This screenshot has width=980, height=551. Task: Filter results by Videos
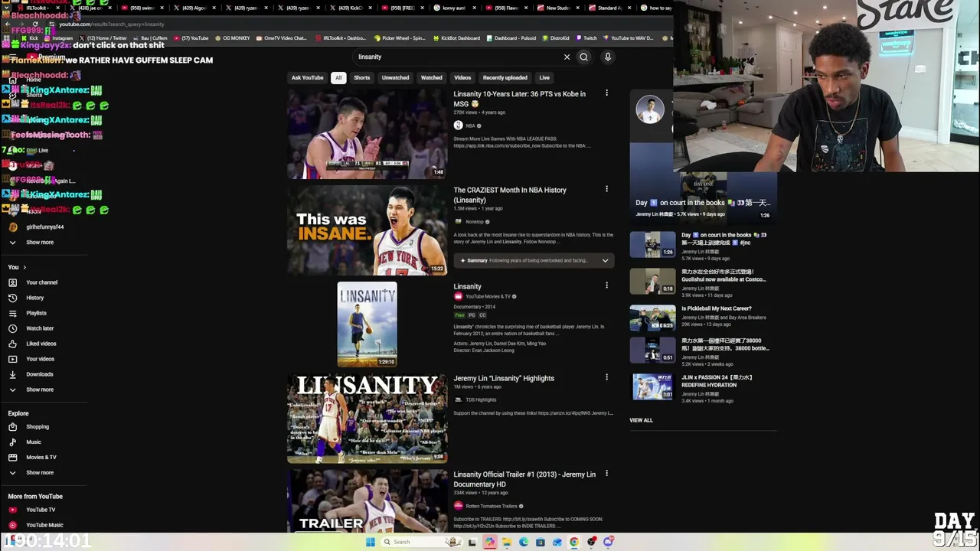point(462,77)
